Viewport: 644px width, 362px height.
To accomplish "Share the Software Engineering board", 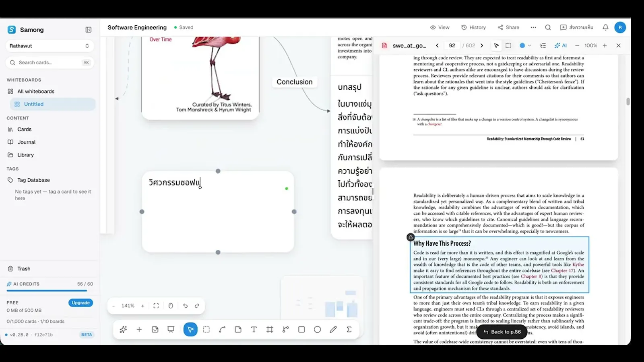I will tap(508, 27).
